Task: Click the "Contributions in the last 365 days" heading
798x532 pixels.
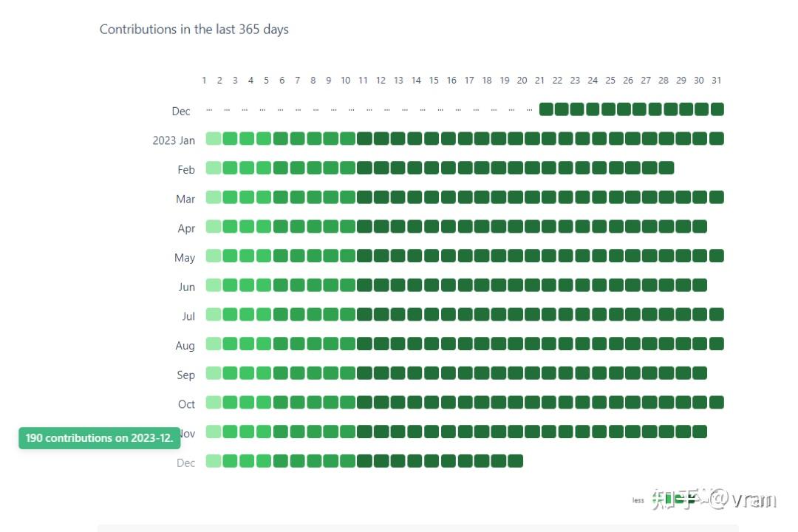Action: (194, 30)
